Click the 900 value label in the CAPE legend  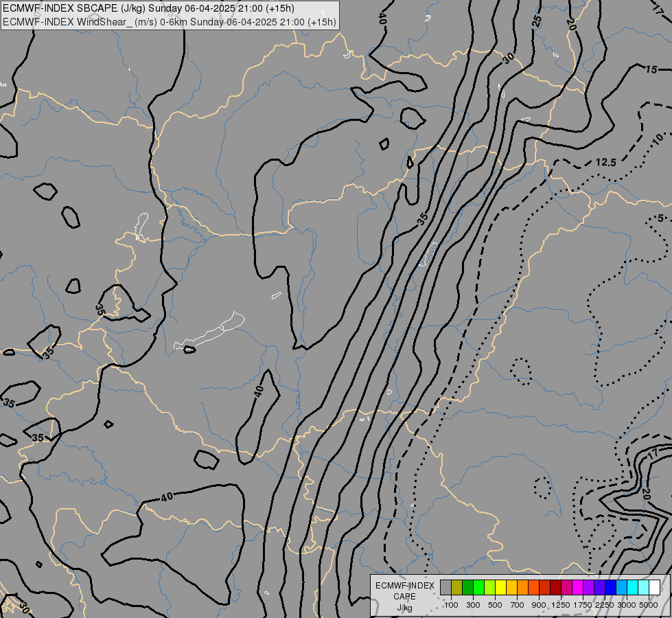click(x=539, y=605)
